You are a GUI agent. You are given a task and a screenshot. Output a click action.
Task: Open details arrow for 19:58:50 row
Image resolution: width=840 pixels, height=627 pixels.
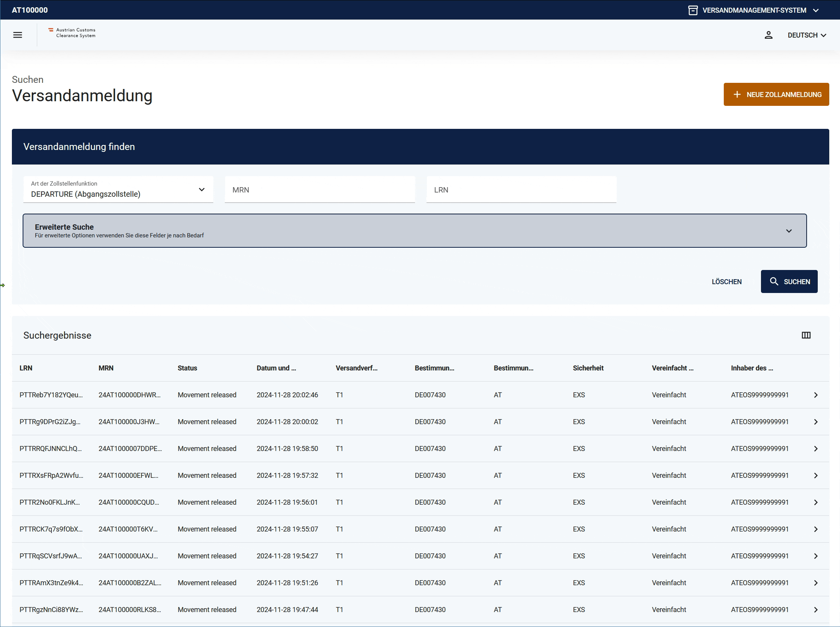pyautogui.click(x=816, y=449)
